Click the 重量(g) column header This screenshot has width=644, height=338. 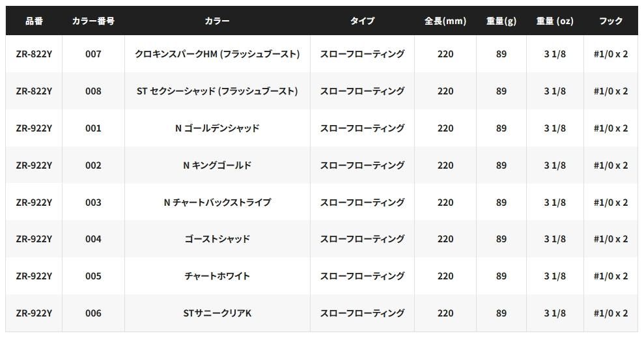coord(501,21)
